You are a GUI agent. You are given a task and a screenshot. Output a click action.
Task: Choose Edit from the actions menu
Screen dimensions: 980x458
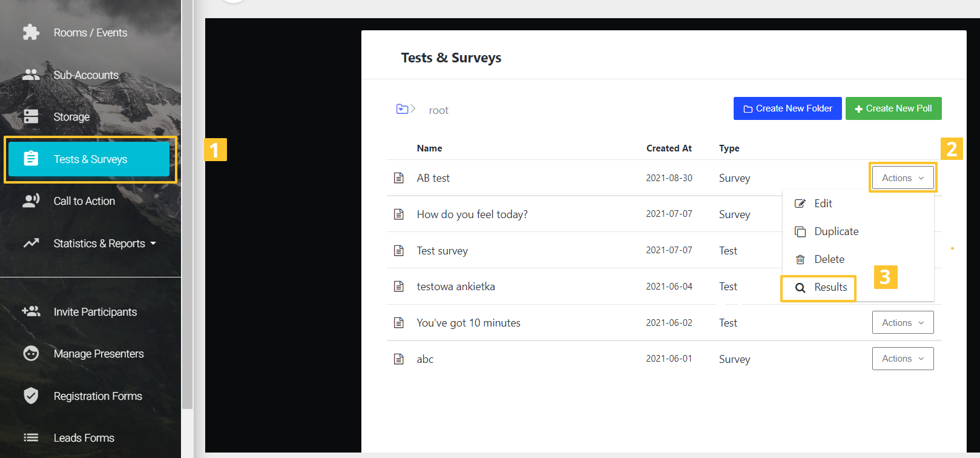[x=823, y=204]
